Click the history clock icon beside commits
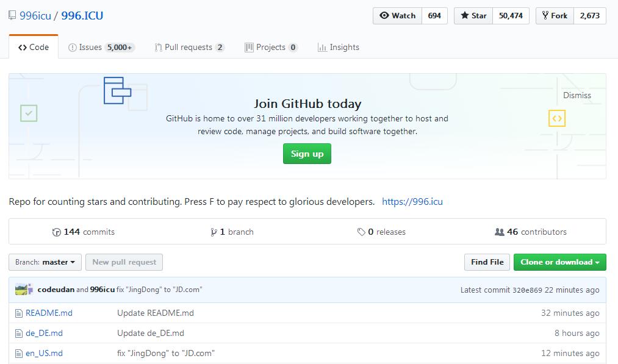The width and height of the screenshot is (618, 364). (x=56, y=232)
